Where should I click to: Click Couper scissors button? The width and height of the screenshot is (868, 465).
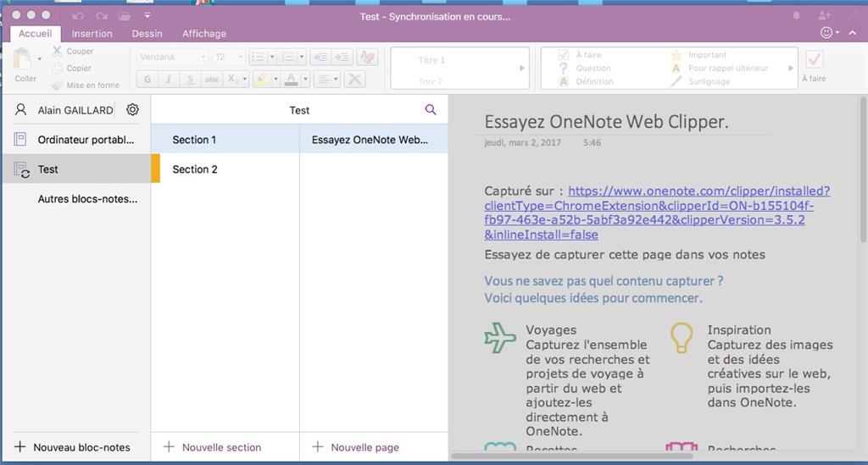click(x=73, y=52)
